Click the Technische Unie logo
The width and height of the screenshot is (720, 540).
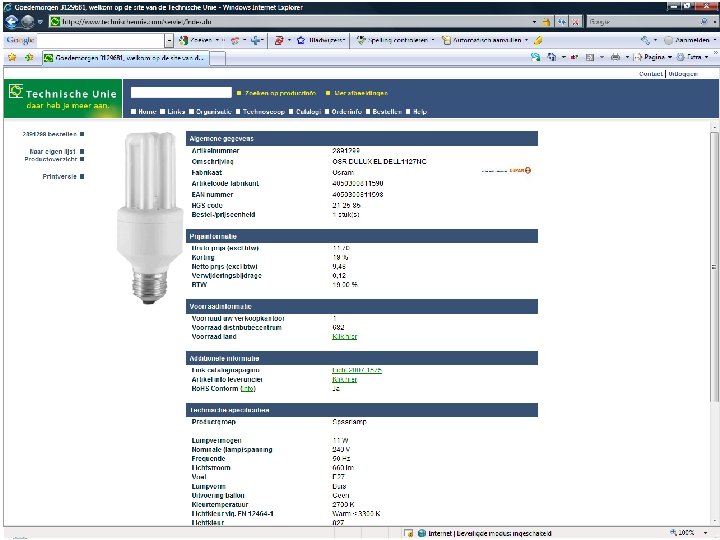coord(63,98)
